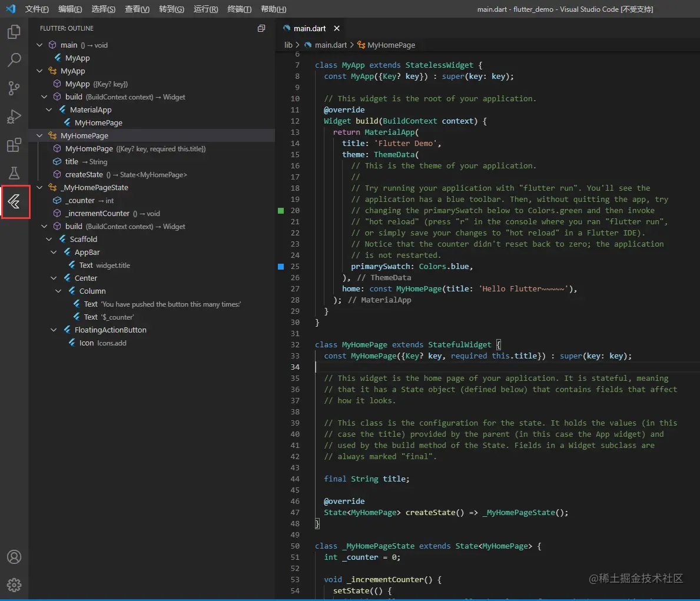Collapse the _MyHomePageState outline node
The height and width of the screenshot is (601, 700).
(x=39, y=187)
